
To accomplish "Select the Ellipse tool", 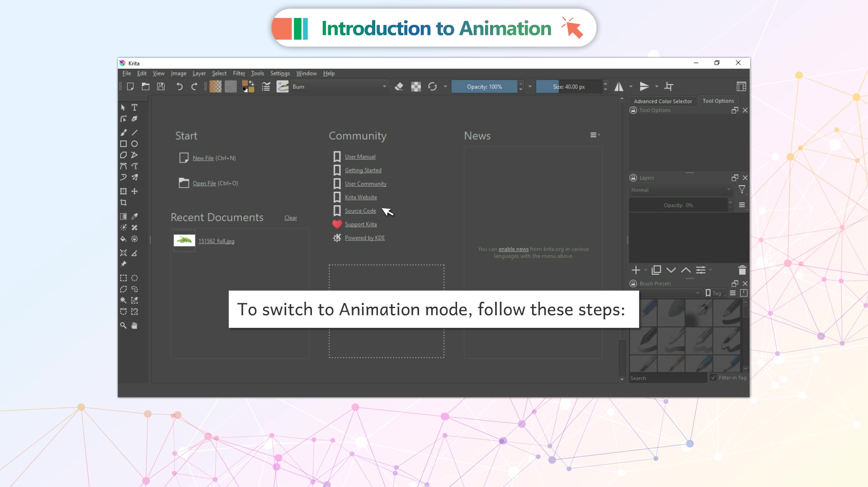I will point(134,144).
